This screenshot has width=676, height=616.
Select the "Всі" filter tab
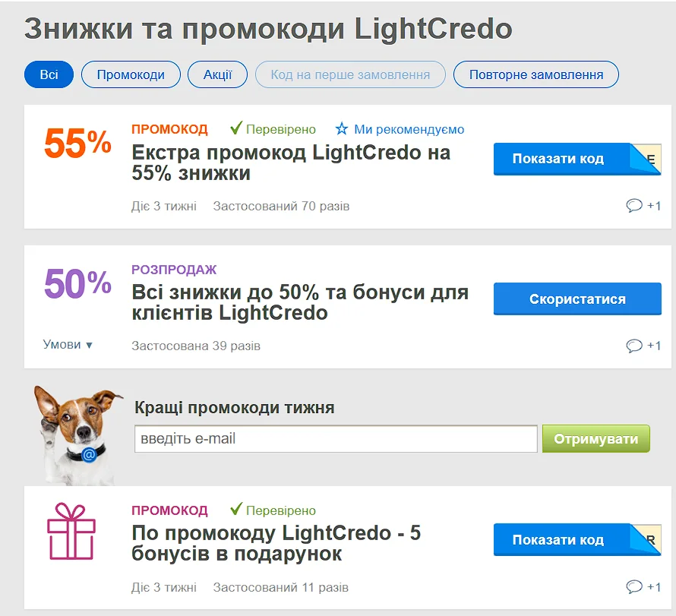48,74
